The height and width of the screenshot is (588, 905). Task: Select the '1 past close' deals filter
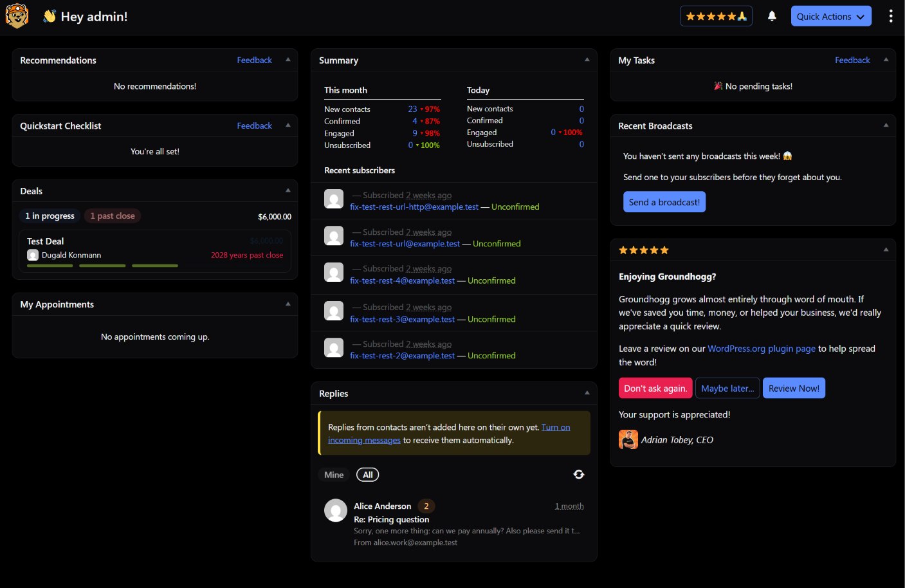click(x=113, y=216)
